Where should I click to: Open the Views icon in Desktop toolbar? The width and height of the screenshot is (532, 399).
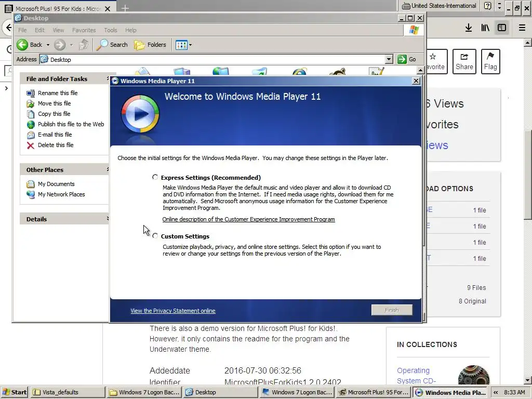pos(181,45)
